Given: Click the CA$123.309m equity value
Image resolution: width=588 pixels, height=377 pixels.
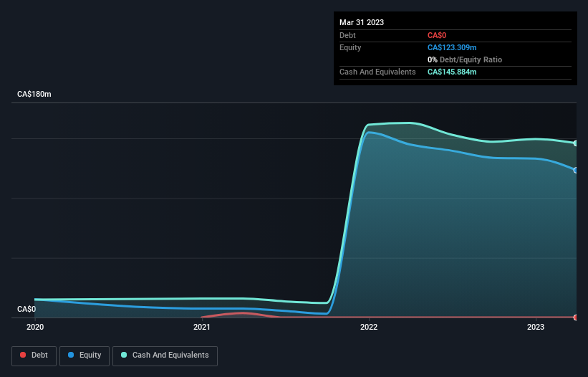Looking at the screenshot, I should click(x=452, y=47).
